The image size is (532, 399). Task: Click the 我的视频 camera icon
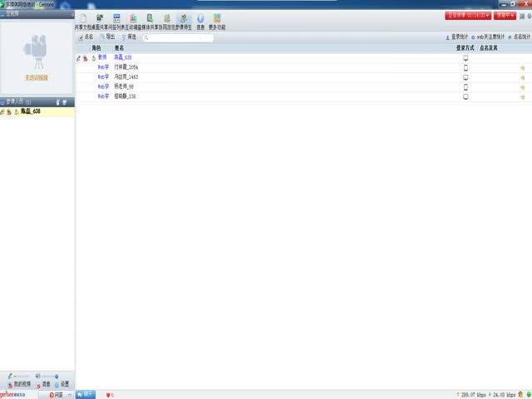coord(10,384)
